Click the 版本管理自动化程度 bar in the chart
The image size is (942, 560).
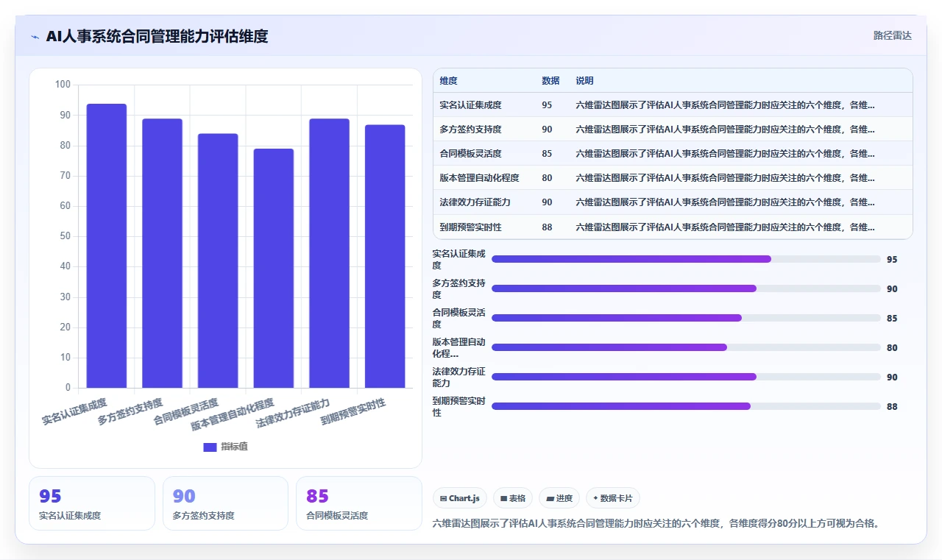point(274,268)
